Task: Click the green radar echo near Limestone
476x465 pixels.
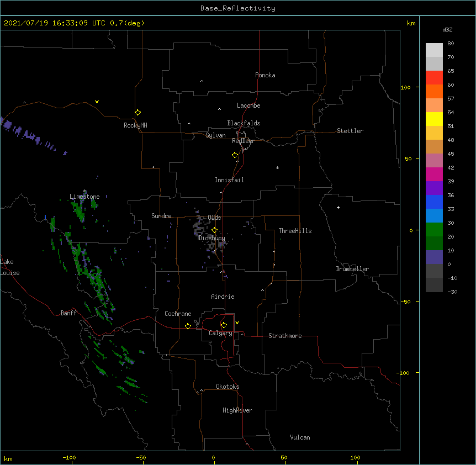Action: [x=80, y=211]
